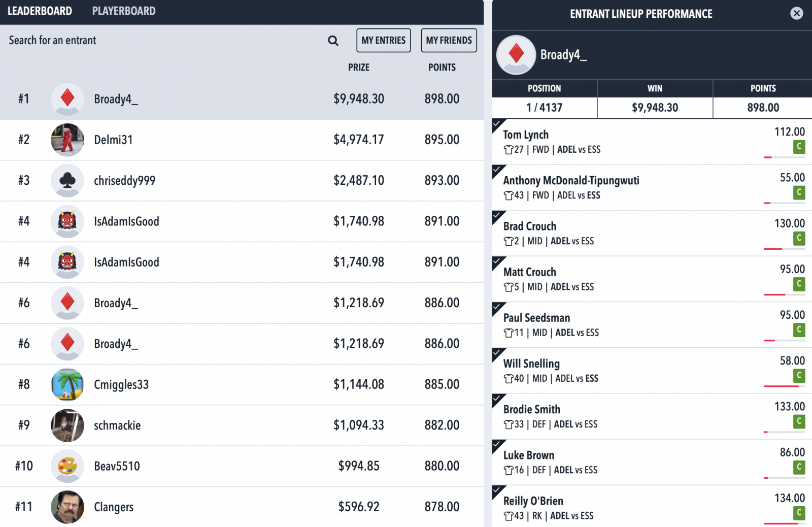Open the schmackie entrant at rank #9

point(242,425)
